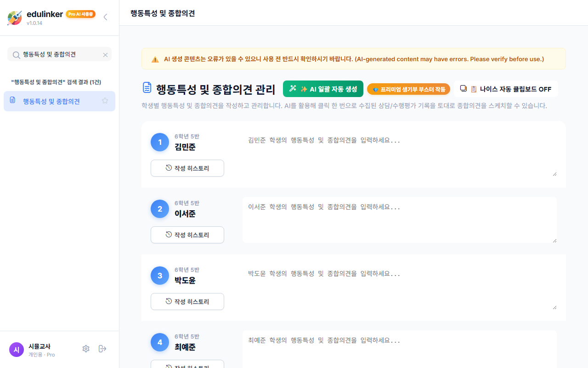
Task: Open 작성 히스토리 for 박도윤
Action: coord(187,302)
